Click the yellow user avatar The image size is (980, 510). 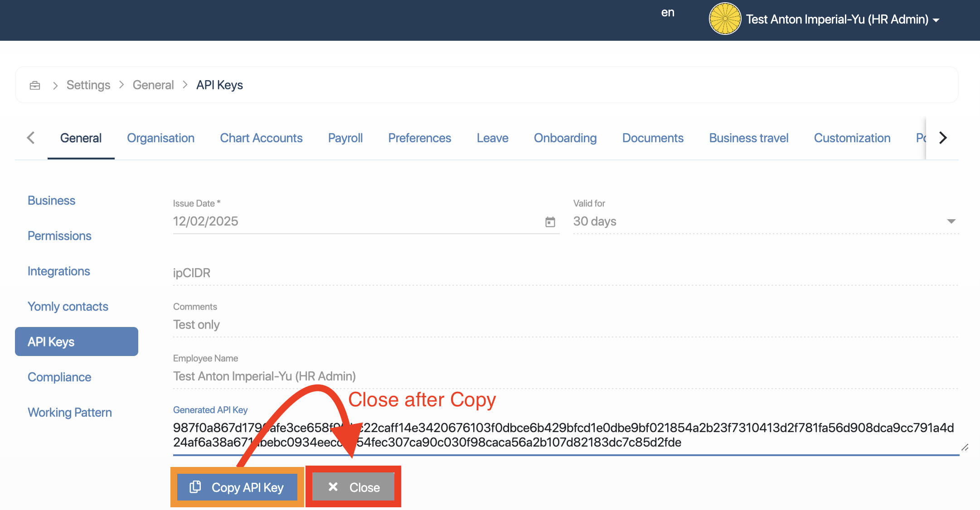[724, 19]
